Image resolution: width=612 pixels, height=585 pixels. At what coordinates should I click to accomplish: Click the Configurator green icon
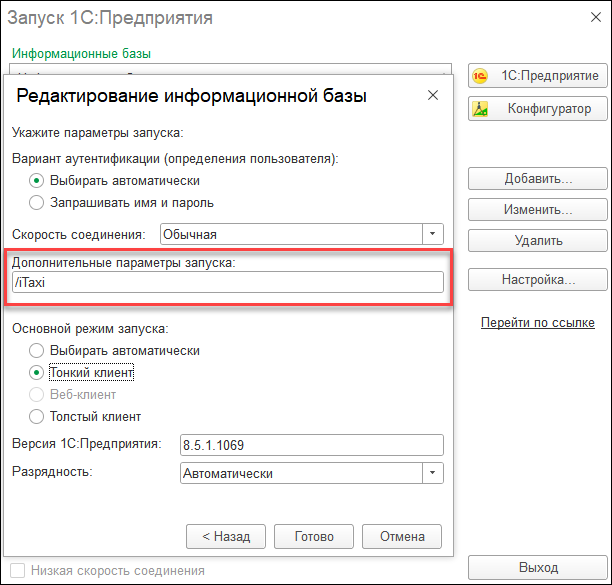click(480, 109)
